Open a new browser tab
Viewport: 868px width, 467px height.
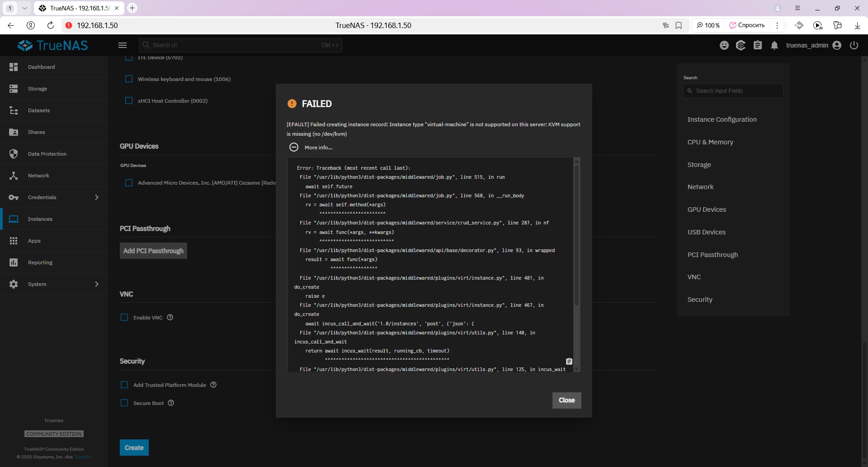coord(132,8)
